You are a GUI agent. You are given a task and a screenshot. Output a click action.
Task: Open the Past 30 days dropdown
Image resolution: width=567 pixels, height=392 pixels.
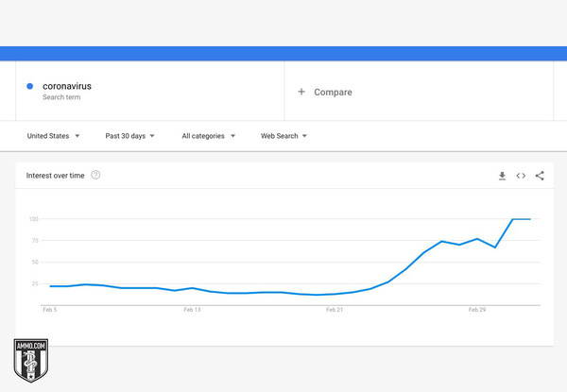pos(129,136)
